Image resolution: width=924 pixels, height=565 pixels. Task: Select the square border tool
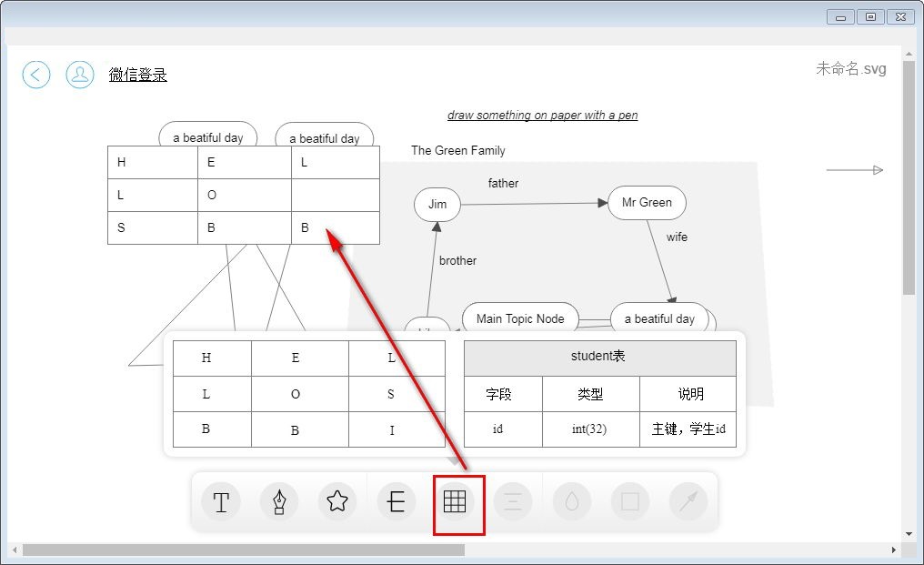[629, 501]
